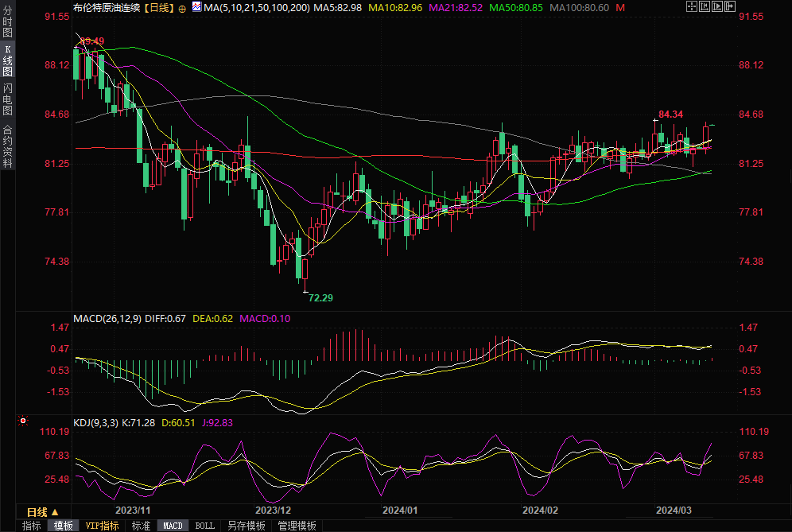Click the chart icon before MA parameters
The height and width of the screenshot is (532, 792).
196,7
